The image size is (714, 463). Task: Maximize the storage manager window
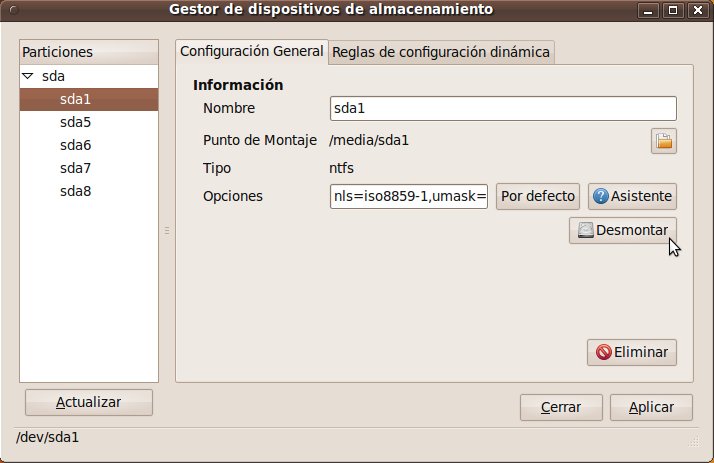point(673,10)
